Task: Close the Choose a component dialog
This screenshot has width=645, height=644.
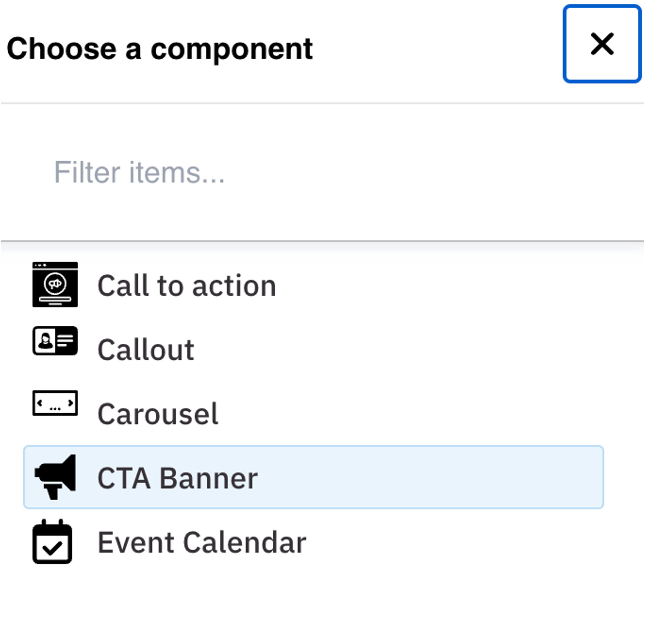Action: point(601,44)
